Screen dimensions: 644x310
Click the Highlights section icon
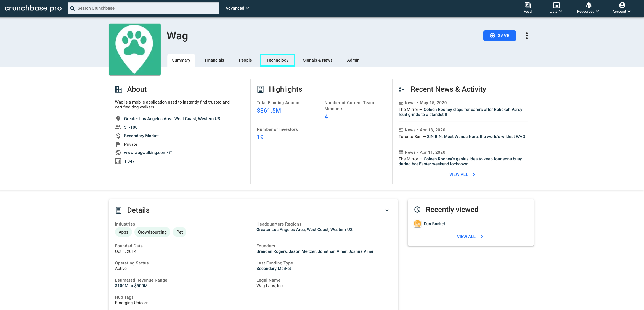click(260, 89)
